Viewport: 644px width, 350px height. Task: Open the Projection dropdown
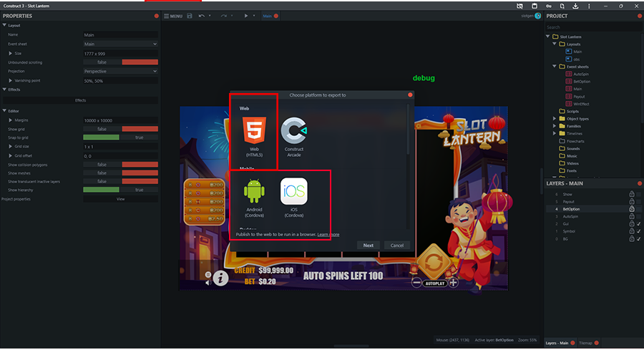click(x=120, y=71)
